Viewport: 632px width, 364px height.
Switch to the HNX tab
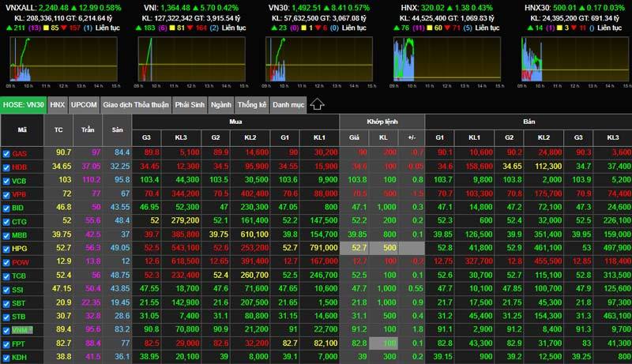57,104
